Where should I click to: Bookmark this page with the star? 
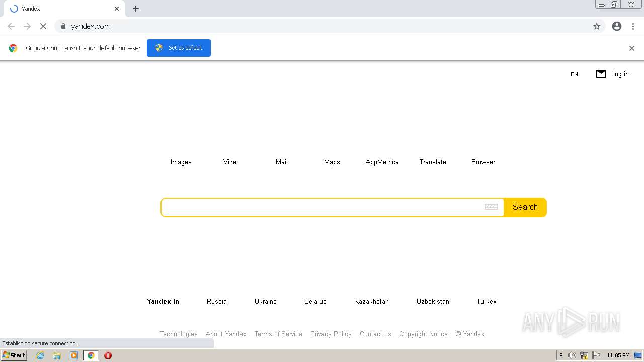597,26
